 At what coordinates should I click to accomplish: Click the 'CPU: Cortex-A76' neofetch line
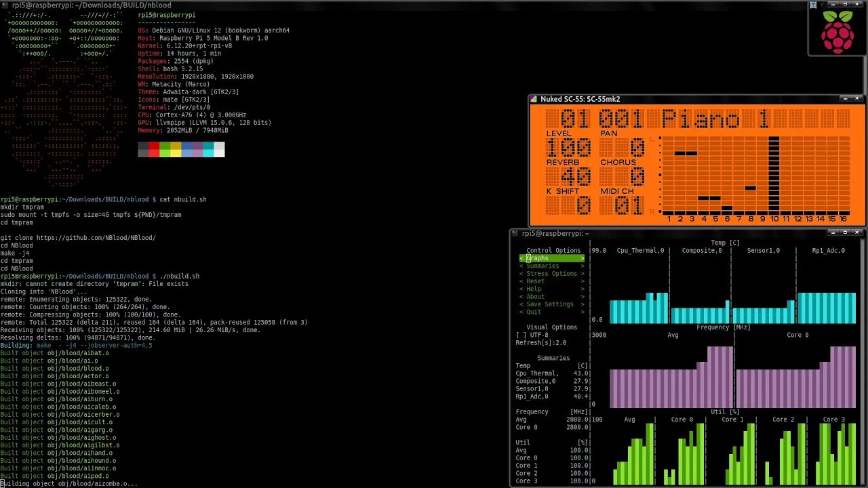point(192,115)
